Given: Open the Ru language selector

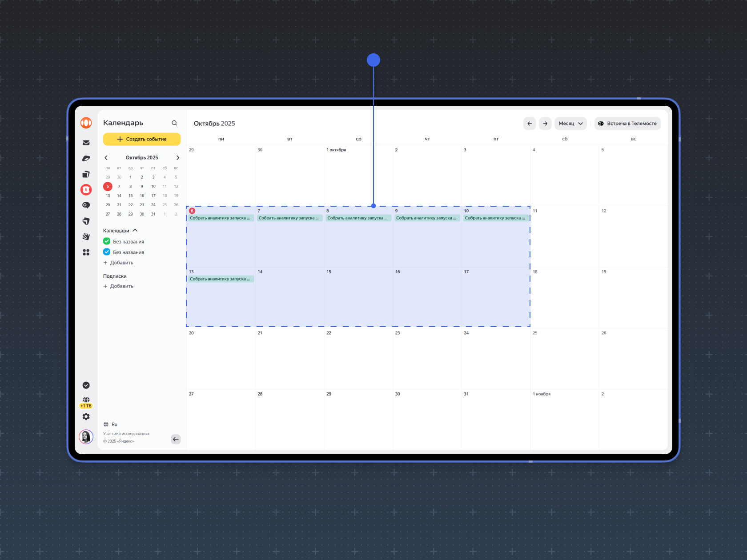Looking at the screenshot, I should 111,424.
